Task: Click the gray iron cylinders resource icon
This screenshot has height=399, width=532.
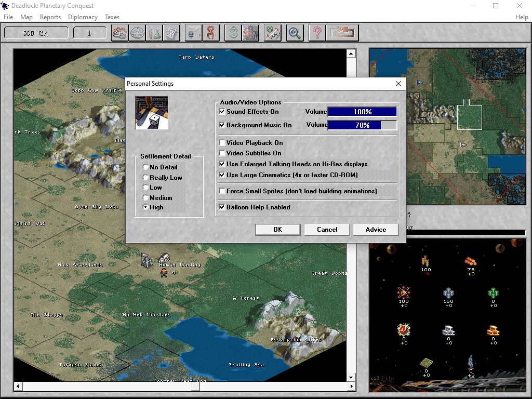Action: tap(448, 293)
